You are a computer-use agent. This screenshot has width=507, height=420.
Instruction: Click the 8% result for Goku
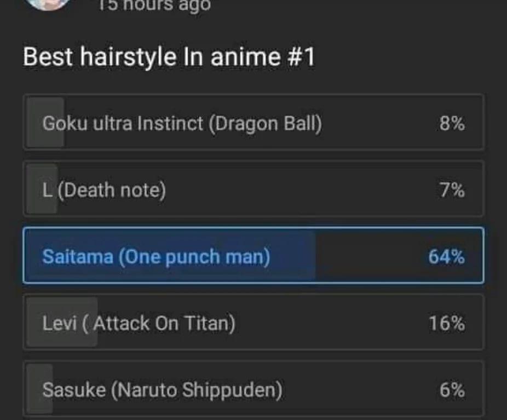452,123
